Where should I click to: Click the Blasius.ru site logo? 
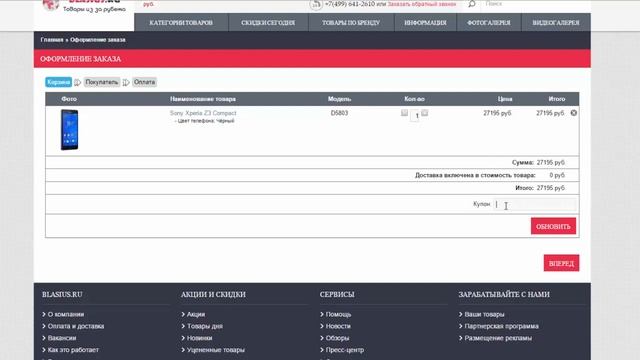pos(84,6)
